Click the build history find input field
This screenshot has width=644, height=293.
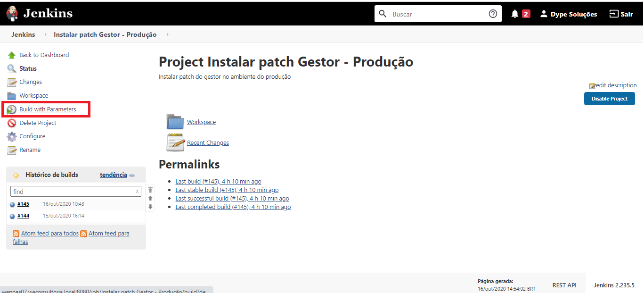(75, 192)
